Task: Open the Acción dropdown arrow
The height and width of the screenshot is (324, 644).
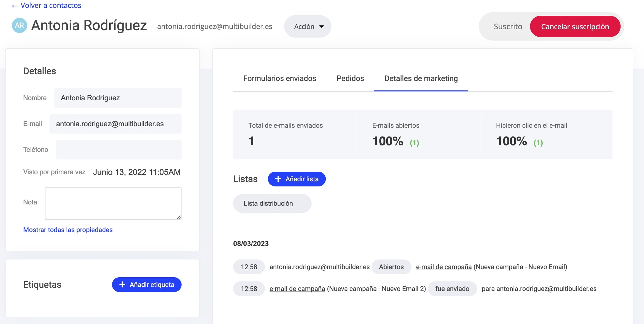Action: pos(322,27)
